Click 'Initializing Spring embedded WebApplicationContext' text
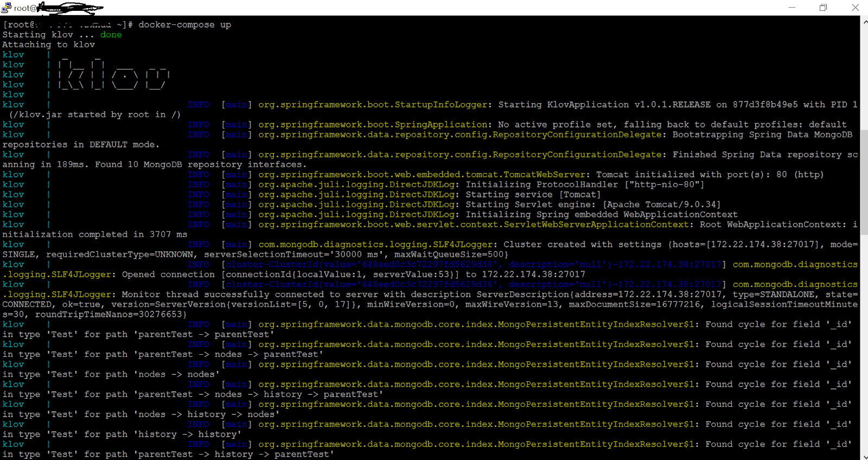This screenshot has width=868, height=460. pyautogui.click(x=601, y=215)
